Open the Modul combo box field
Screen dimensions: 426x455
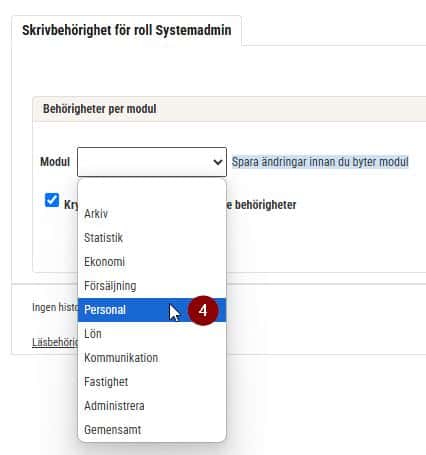[x=152, y=162]
